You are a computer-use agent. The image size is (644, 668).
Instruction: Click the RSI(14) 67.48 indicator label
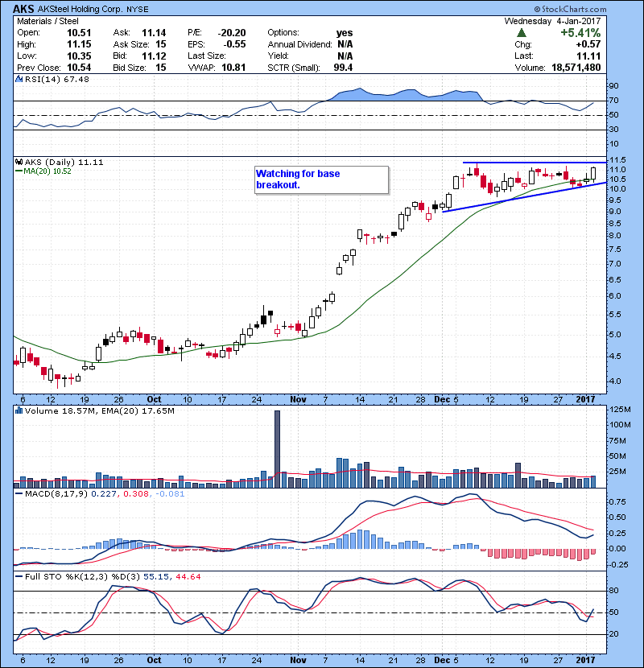pos(56,79)
